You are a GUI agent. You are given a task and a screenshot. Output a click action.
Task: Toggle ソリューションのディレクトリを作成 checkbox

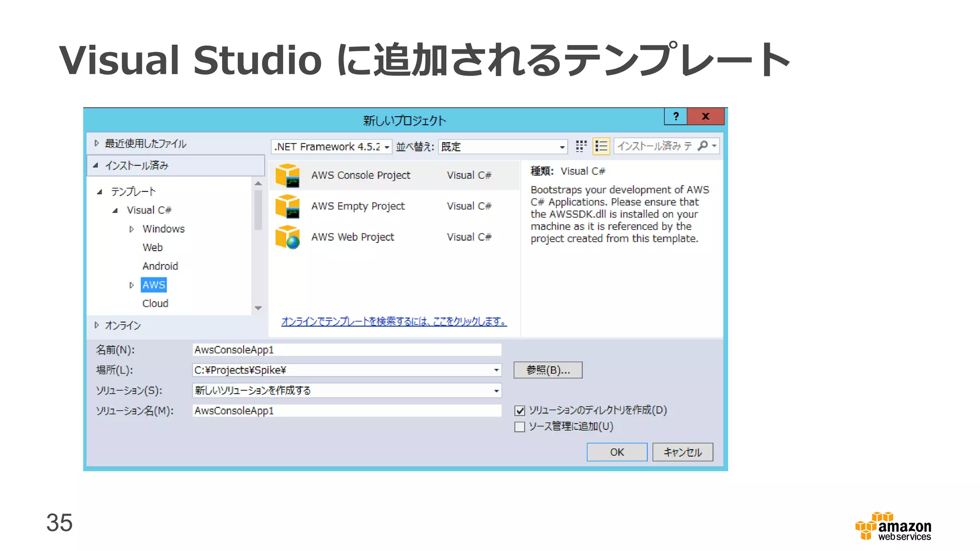tap(520, 411)
